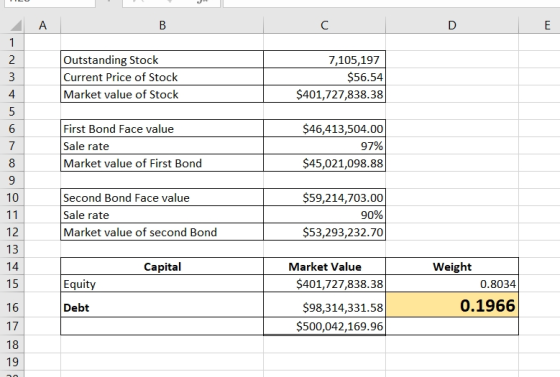
Task: Select column B header
Action: 162,25
